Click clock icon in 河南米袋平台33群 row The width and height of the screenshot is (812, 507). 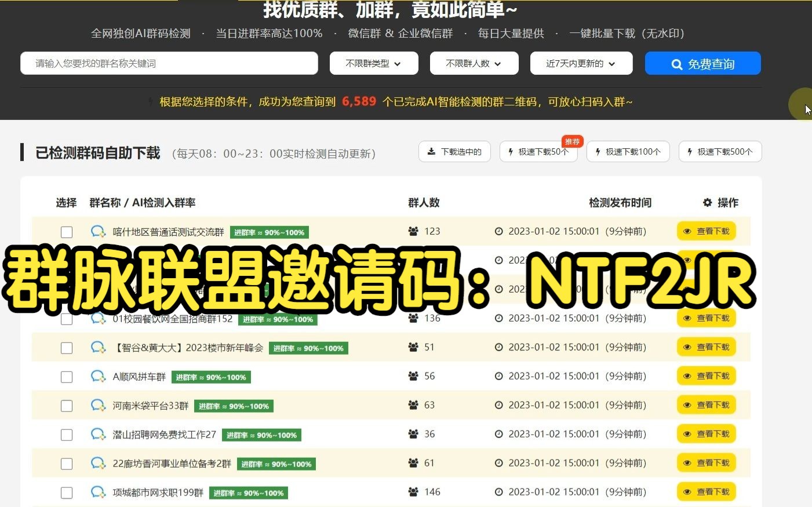(x=498, y=405)
